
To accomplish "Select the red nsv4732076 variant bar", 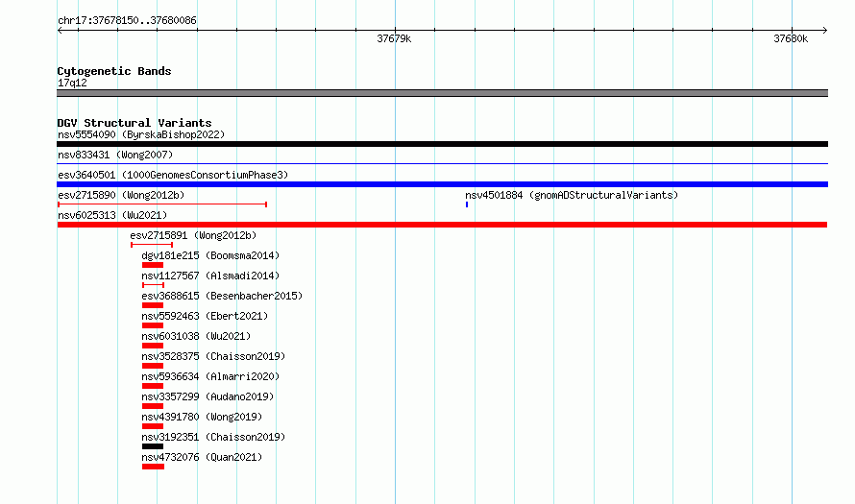I will [153, 467].
